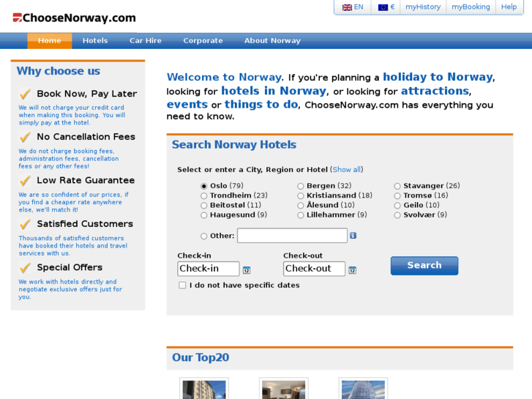Open the Check-out calendar icon
The height and width of the screenshot is (399, 532).
tap(353, 270)
